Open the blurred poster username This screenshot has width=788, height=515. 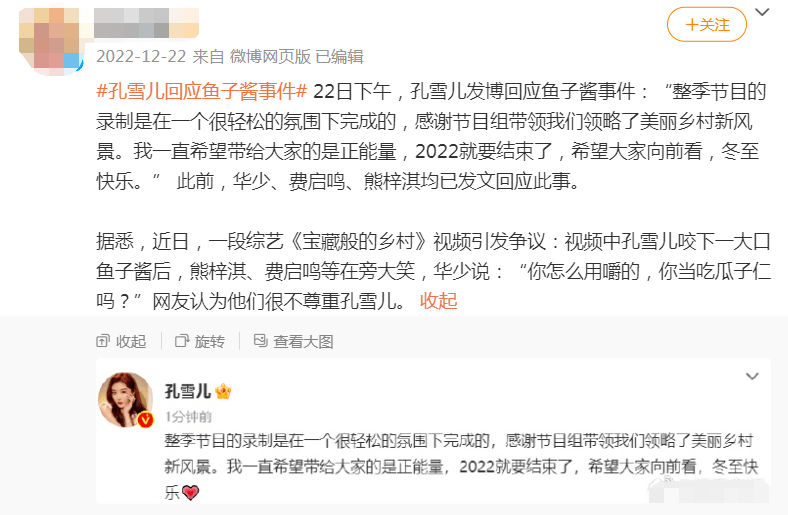coord(146,23)
